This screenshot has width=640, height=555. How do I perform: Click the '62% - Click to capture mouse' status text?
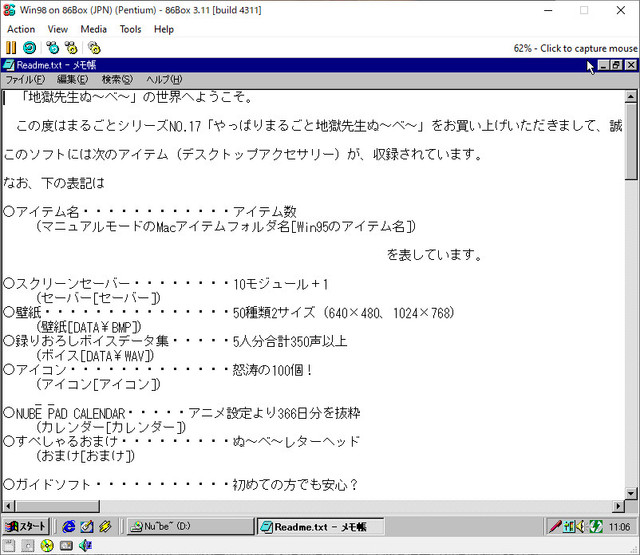pos(575,48)
